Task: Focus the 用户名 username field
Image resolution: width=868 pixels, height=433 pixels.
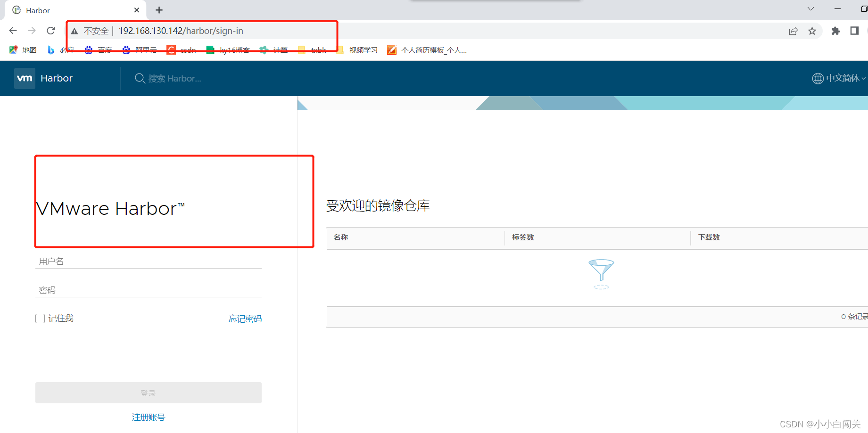Action: coord(149,261)
